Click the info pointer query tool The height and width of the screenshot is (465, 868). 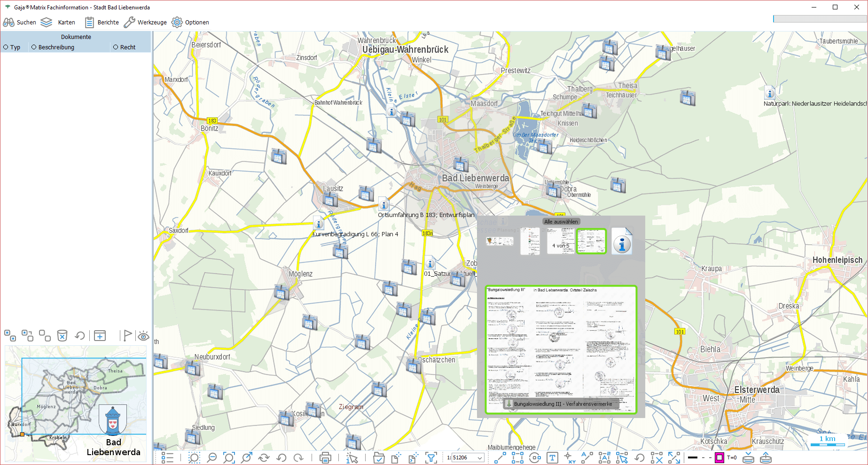click(x=352, y=457)
